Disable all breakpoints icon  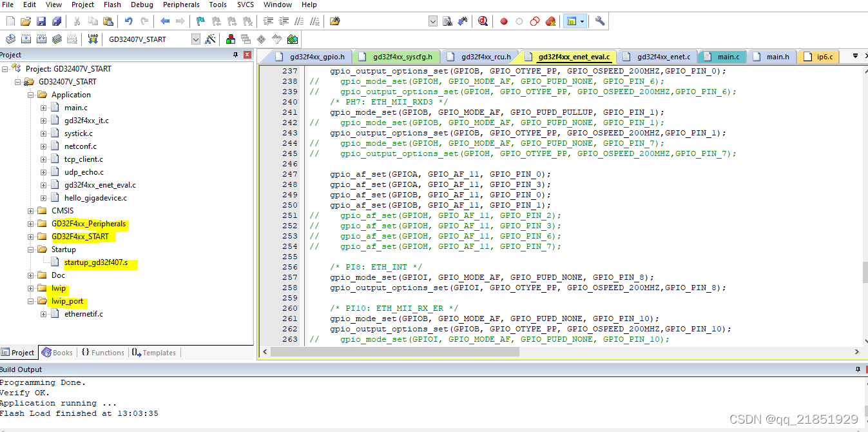coord(535,21)
